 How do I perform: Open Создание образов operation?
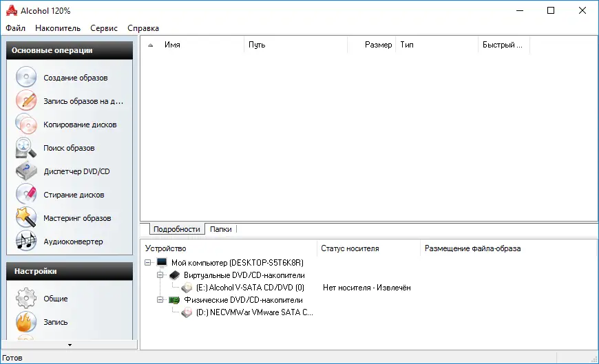tap(75, 78)
